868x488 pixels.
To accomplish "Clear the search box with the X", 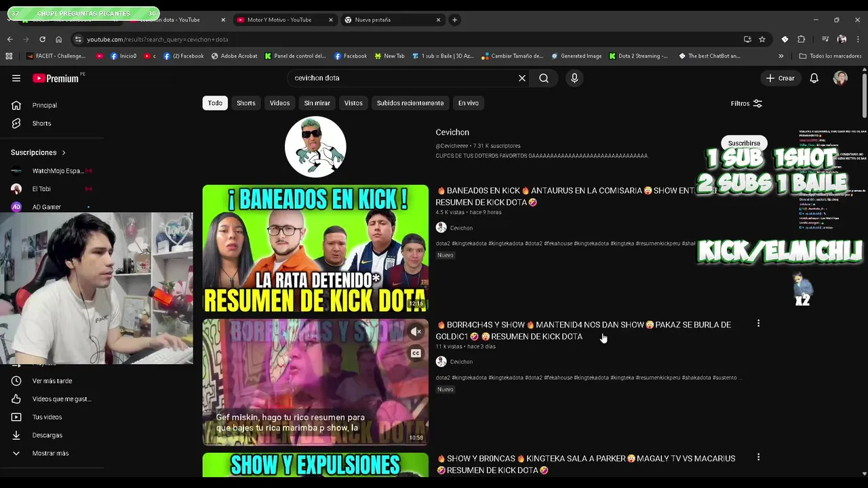I will [522, 78].
